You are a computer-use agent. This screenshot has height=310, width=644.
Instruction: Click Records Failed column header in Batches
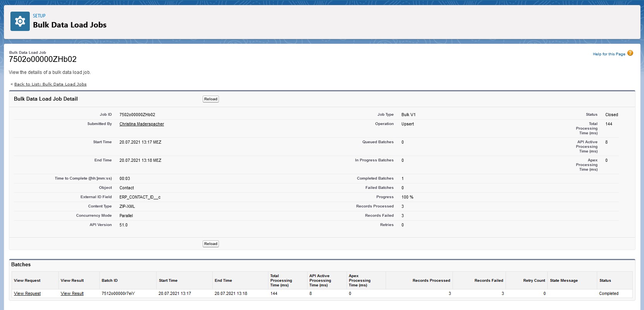click(489, 281)
